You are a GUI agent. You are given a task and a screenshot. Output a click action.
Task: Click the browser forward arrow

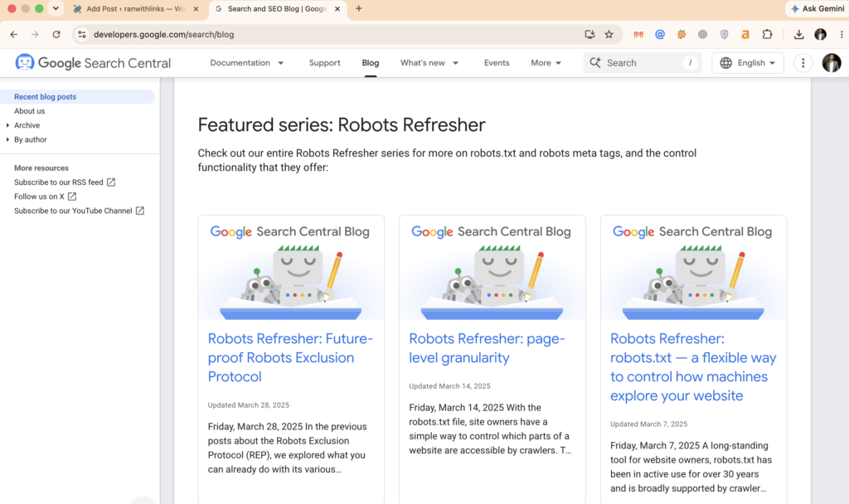coord(35,34)
